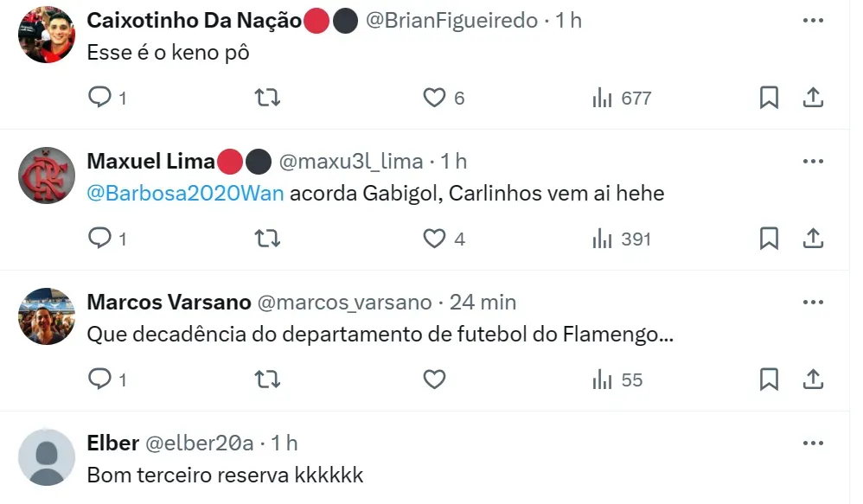Image resolution: width=863 pixels, height=504 pixels.
Task: Like Marcos Varsano's tweet
Action: click(x=434, y=380)
